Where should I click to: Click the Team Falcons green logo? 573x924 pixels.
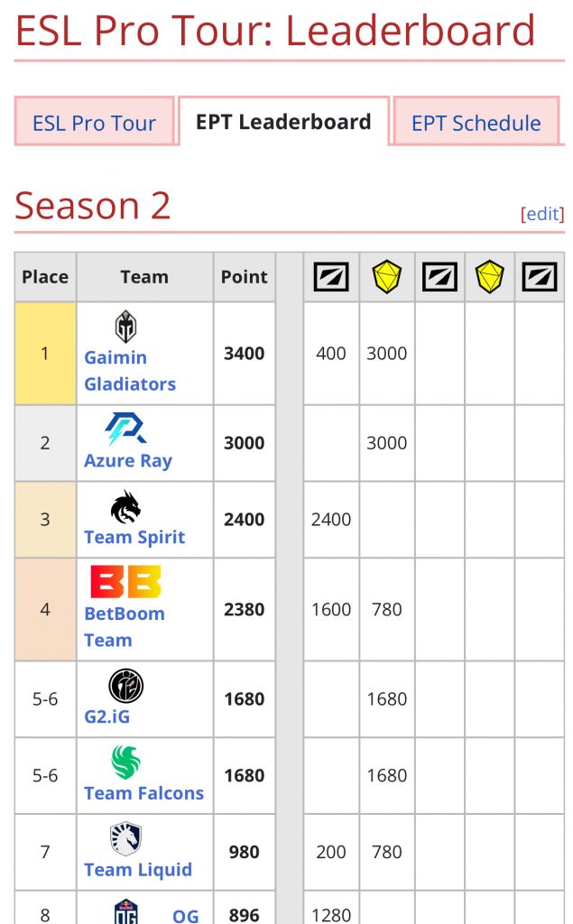(x=126, y=762)
